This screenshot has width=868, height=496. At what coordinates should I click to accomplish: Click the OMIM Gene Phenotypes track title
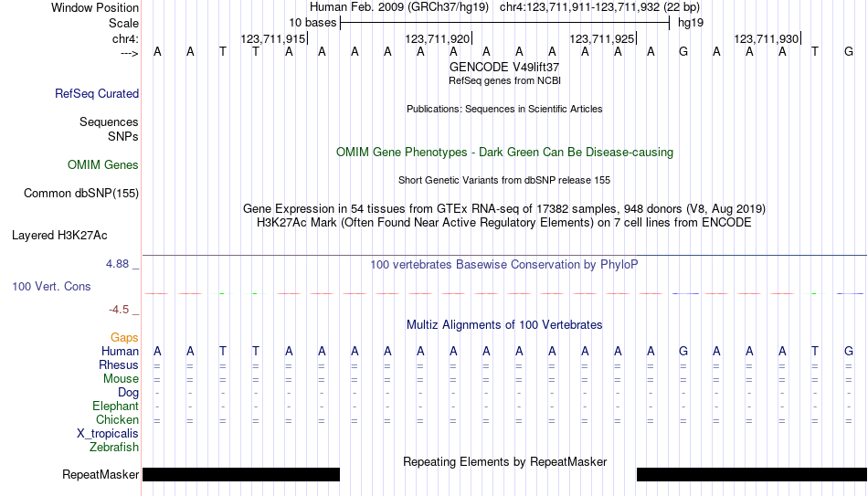tap(505, 153)
